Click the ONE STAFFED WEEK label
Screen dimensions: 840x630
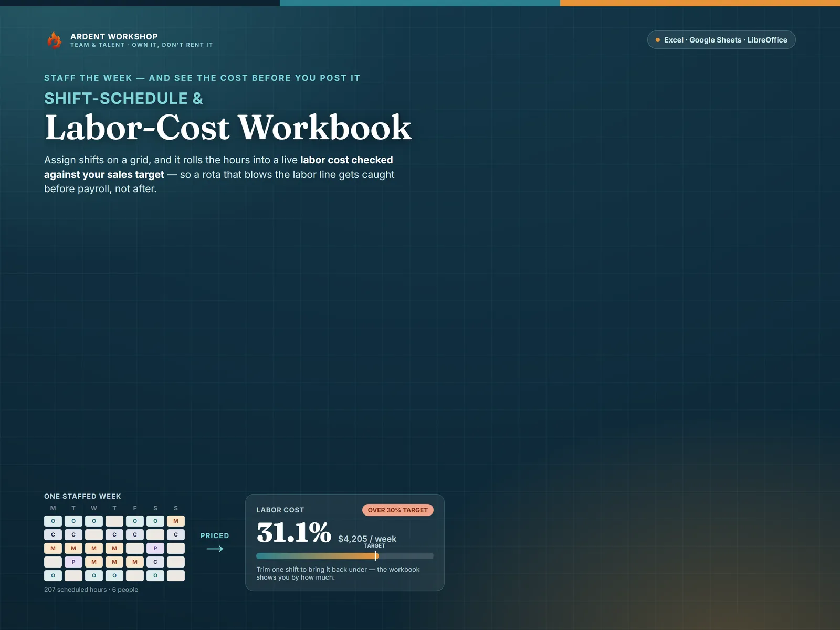click(82, 496)
